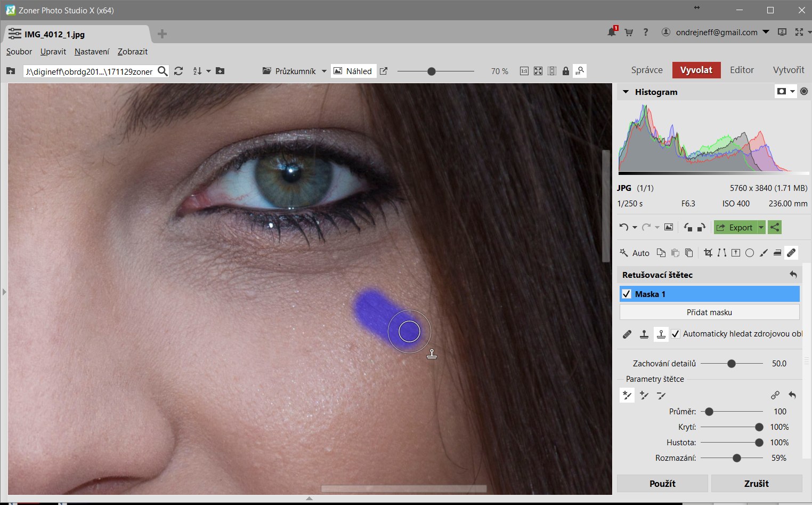This screenshot has height=505, width=812.
Task: Open the undo history dropdown arrow
Action: 635,228
